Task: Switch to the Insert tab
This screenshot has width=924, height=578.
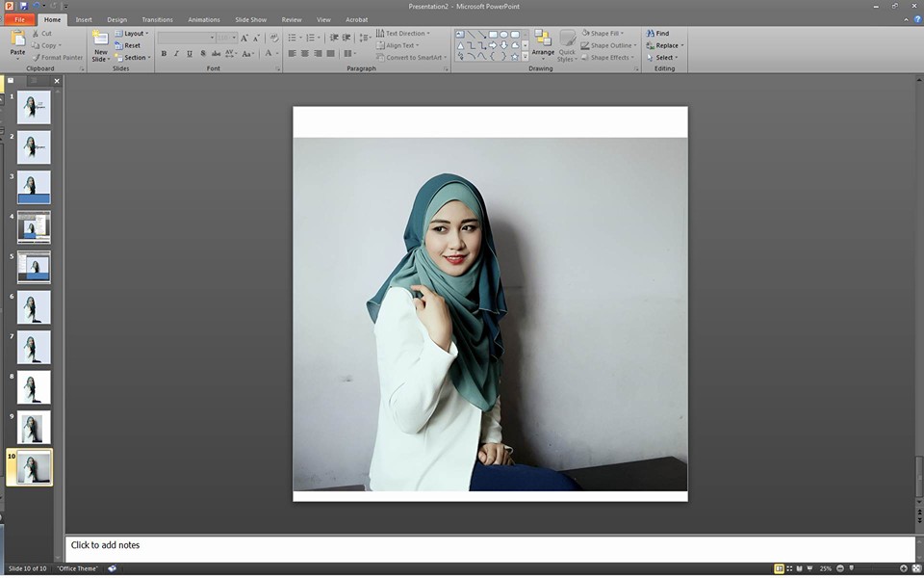Action: coord(84,19)
